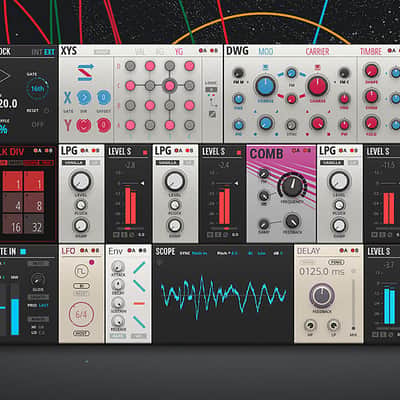This screenshot has height=400, width=400.
Task: Open the third LPG's Vanilla mode dropdown
Action: click(332, 163)
